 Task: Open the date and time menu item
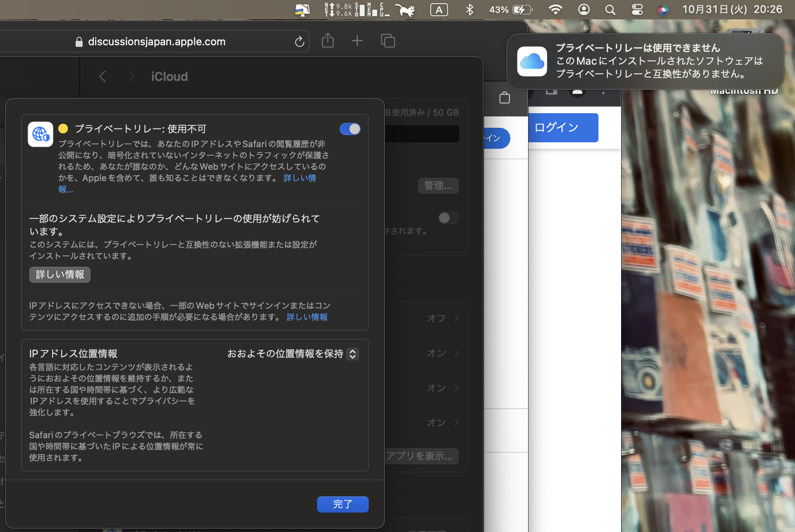coord(732,9)
